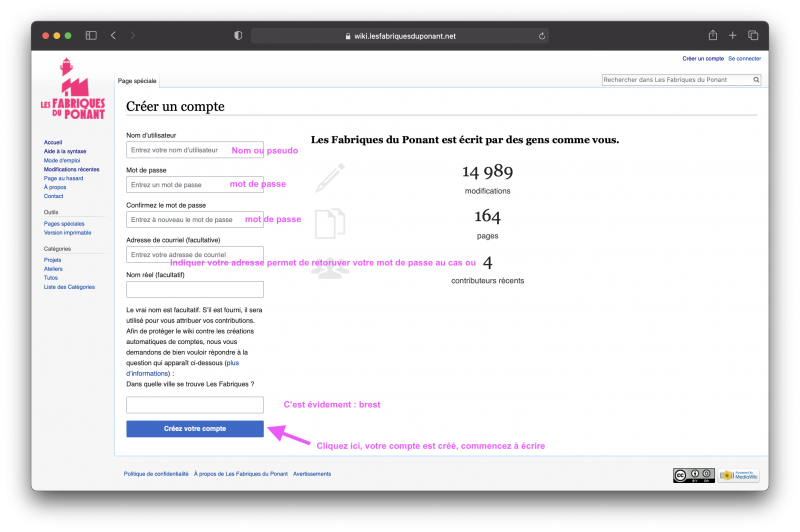The image size is (800, 532).
Task: Open the Tutos category link
Action: [51, 278]
